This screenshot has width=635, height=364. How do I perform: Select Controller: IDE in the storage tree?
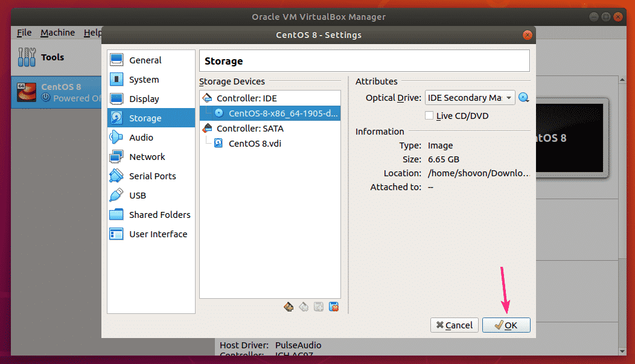tap(246, 98)
